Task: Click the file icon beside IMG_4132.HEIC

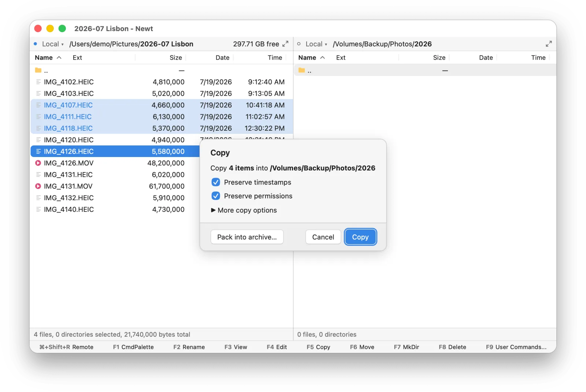Action: tap(38, 198)
